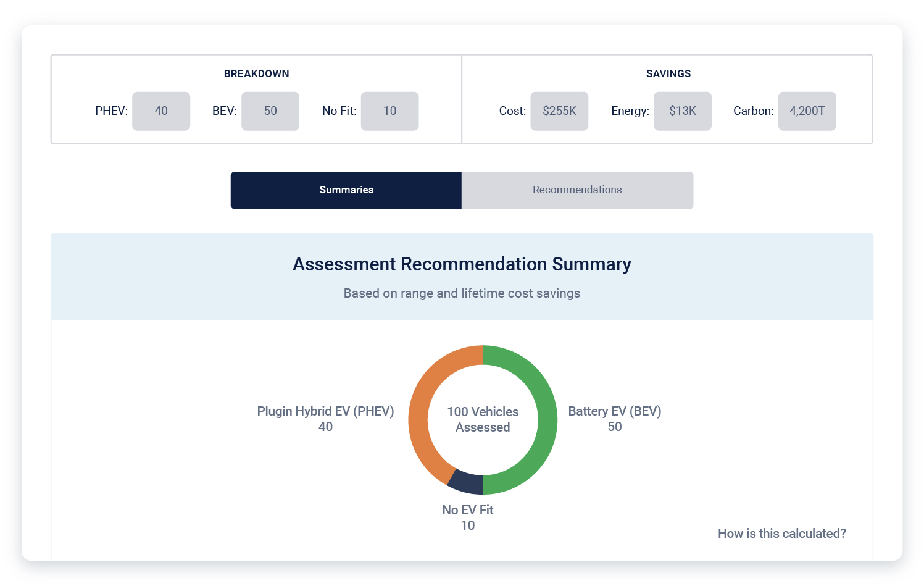Click the BREAKDOWN section header

256,73
